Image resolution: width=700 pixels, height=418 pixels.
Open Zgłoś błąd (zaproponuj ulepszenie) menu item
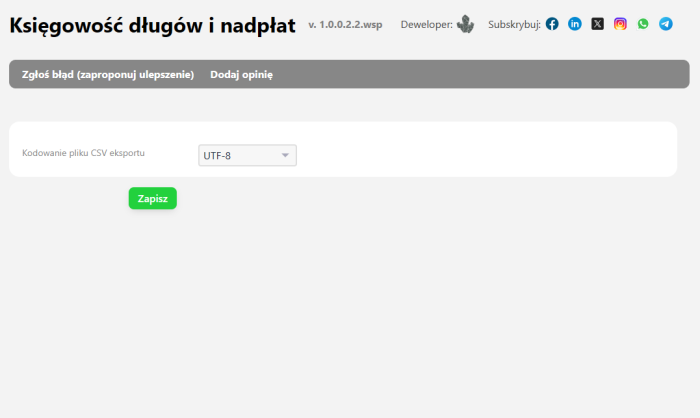[x=108, y=75]
